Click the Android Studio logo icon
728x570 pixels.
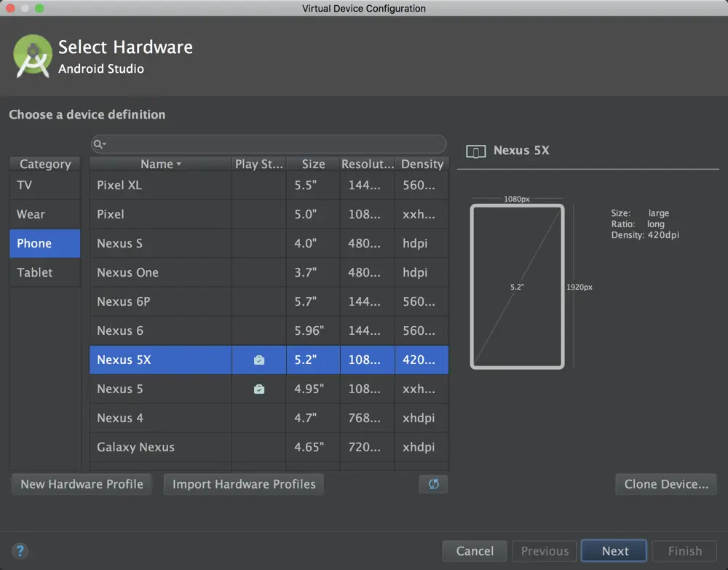pyautogui.click(x=33, y=56)
